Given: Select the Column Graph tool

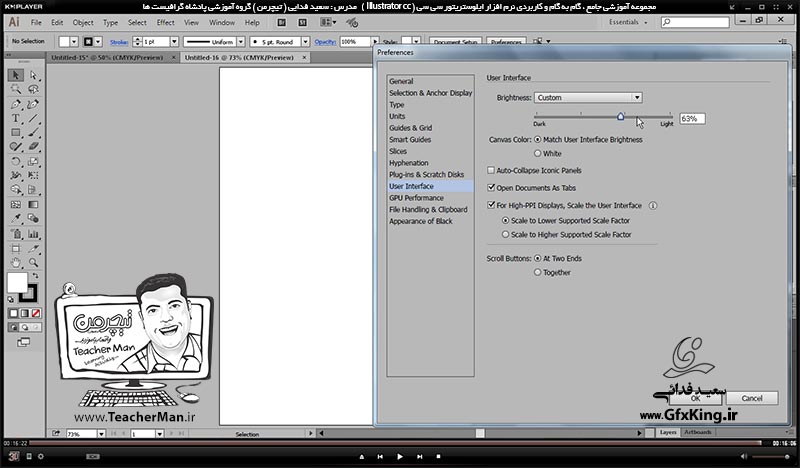Looking at the screenshot, I should 34,234.
